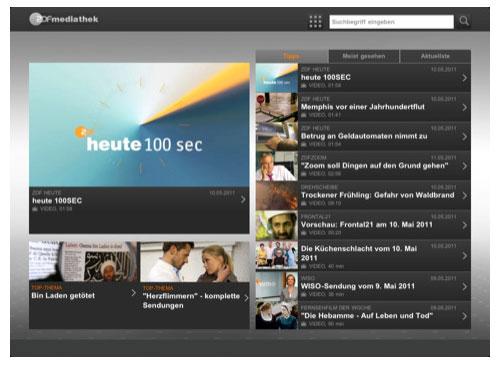
Task: Click the search magnifier icon
Action: tap(464, 21)
